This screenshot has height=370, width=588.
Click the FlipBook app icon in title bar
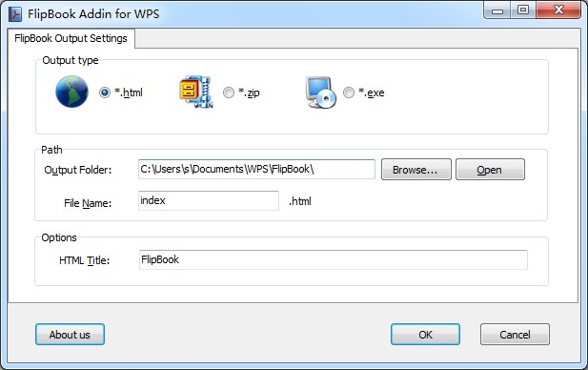(15, 14)
